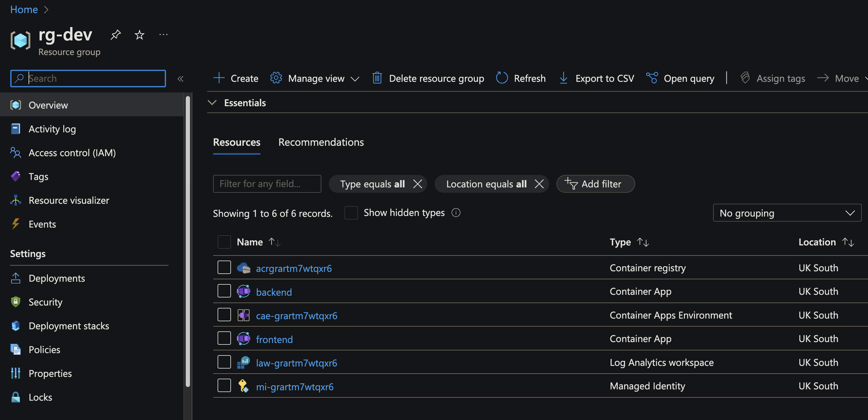Check the backend row checkbox
Viewport: 868px width, 420px height.
(x=224, y=291)
